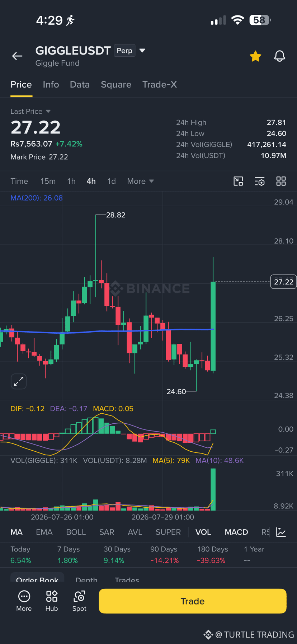The height and width of the screenshot is (644, 297).
Task: Tap the MA(200): 26.08 indicator label
Action: (37, 198)
